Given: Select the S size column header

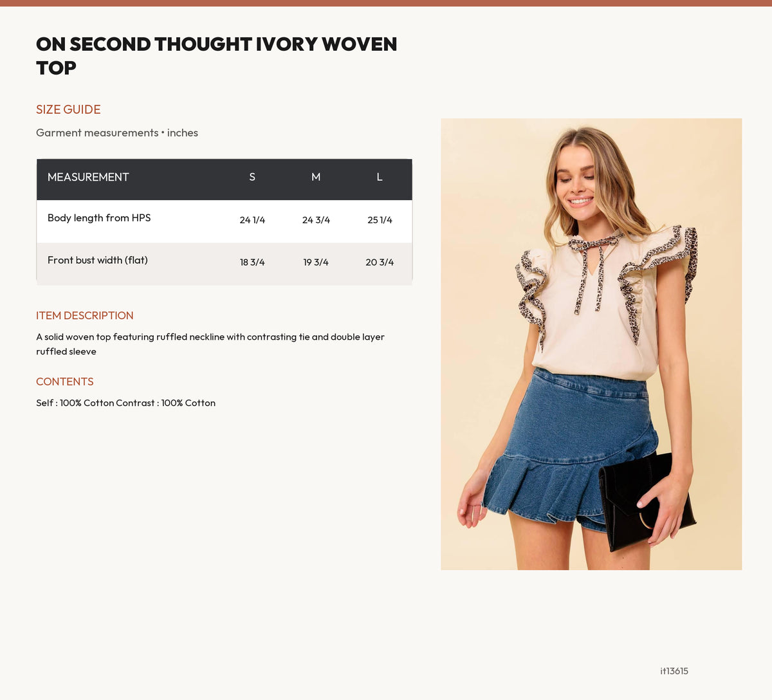Looking at the screenshot, I should tap(252, 177).
